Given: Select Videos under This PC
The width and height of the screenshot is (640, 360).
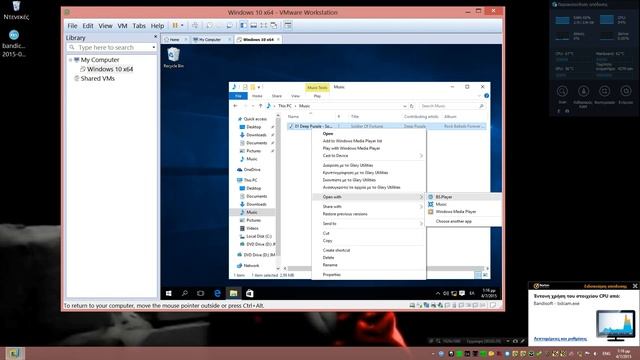Looking at the screenshot, I should (252, 229).
